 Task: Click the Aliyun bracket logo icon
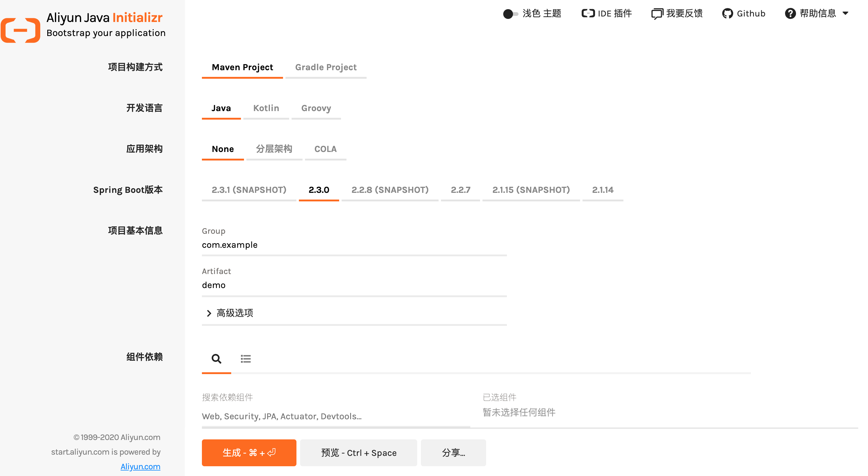(20, 30)
